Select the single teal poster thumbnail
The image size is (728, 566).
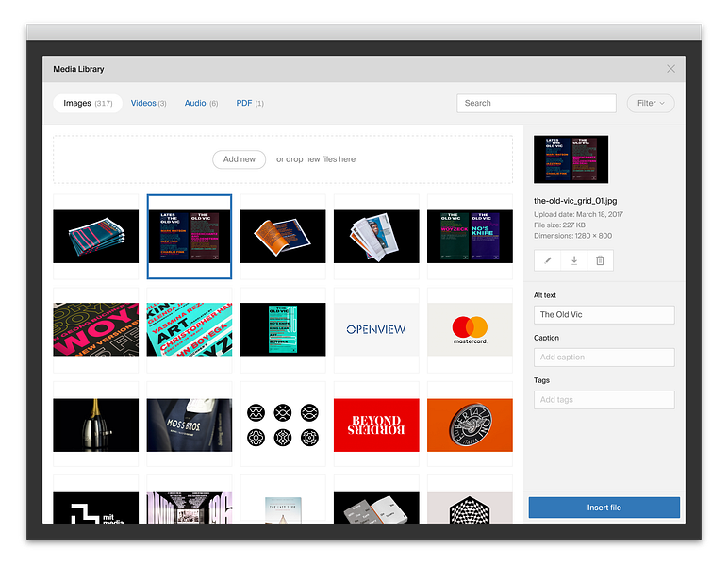point(283,329)
